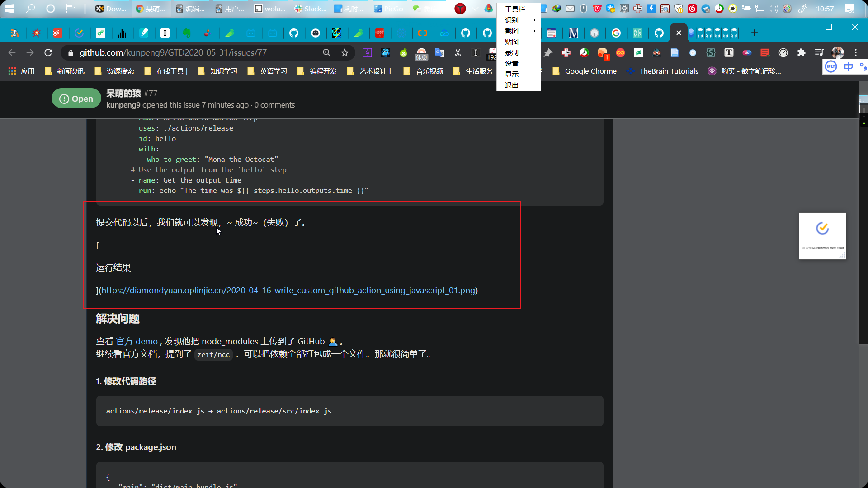Image resolution: width=868 pixels, height=488 pixels.
Task: Open the bar chart pinned tab
Action: click(122, 33)
